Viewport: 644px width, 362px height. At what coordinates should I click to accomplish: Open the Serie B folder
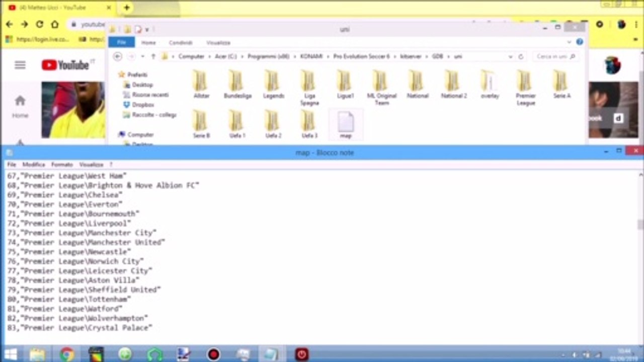201,124
